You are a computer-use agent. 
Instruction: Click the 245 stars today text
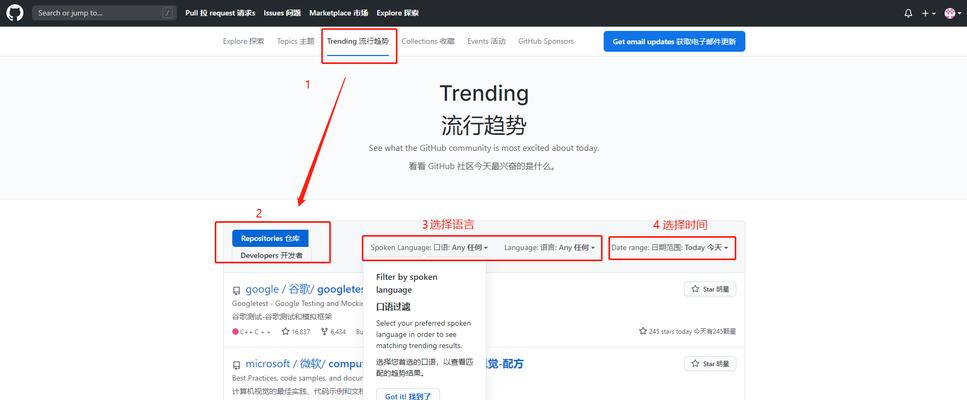[687, 332]
